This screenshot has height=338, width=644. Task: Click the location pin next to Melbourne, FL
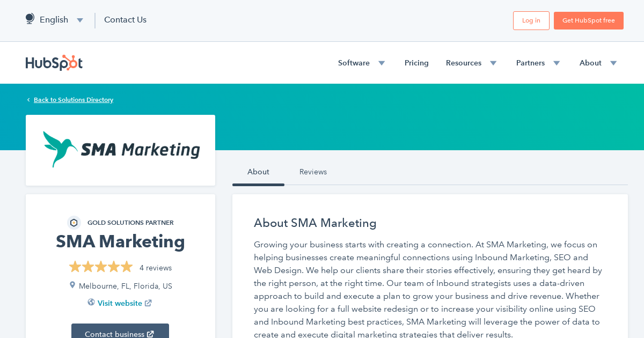pos(72,285)
